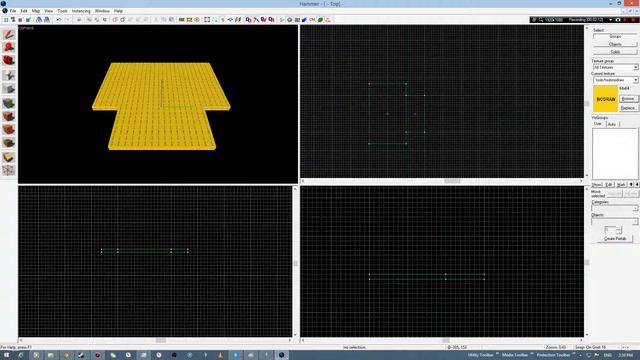This screenshot has height=360, width=640.
Task: Open the Texture group dropdown
Action: pos(636,67)
